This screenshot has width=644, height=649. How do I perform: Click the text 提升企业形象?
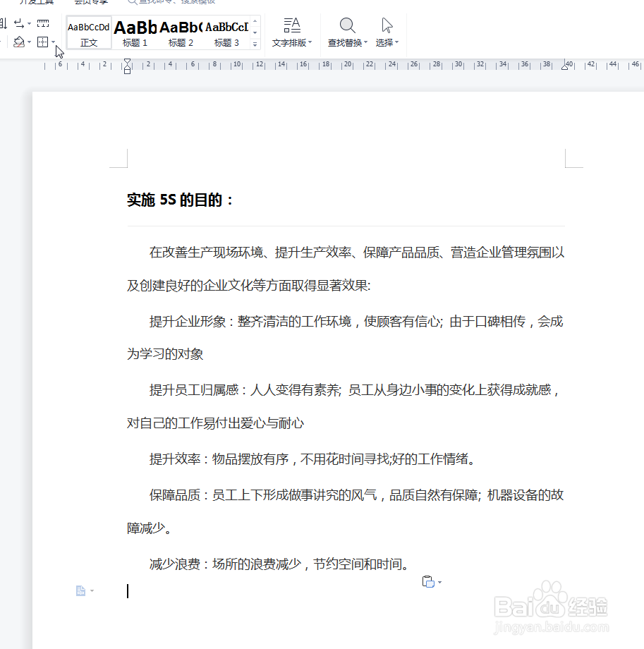pos(188,322)
